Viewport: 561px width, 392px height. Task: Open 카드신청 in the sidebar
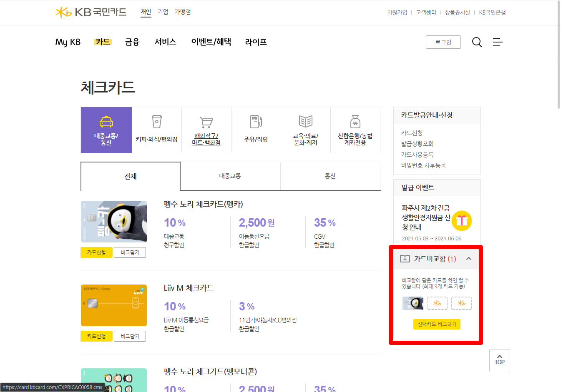coord(412,133)
